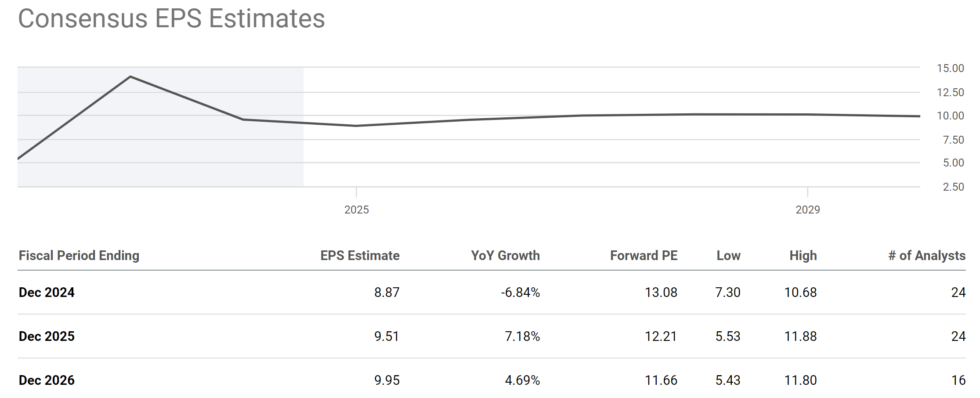Select the Low column header
Image resolution: width=980 pixels, height=398 pixels.
click(x=728, y=256)
